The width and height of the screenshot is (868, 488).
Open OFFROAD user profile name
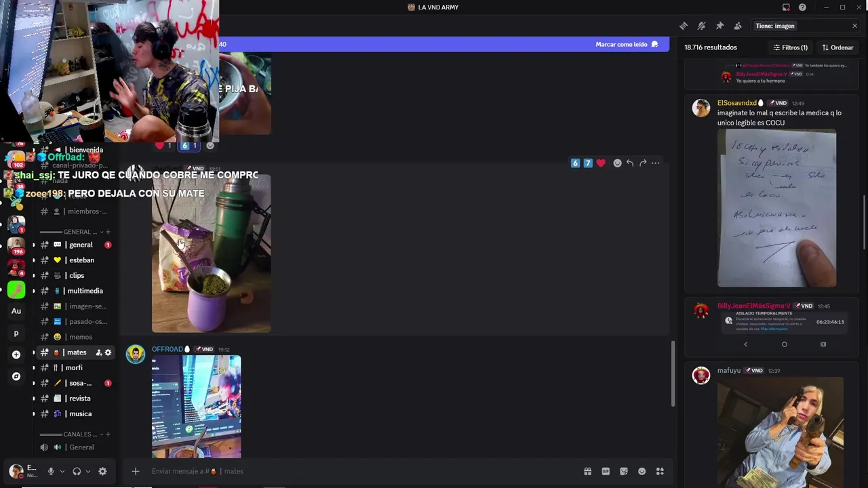click(167, 349)
